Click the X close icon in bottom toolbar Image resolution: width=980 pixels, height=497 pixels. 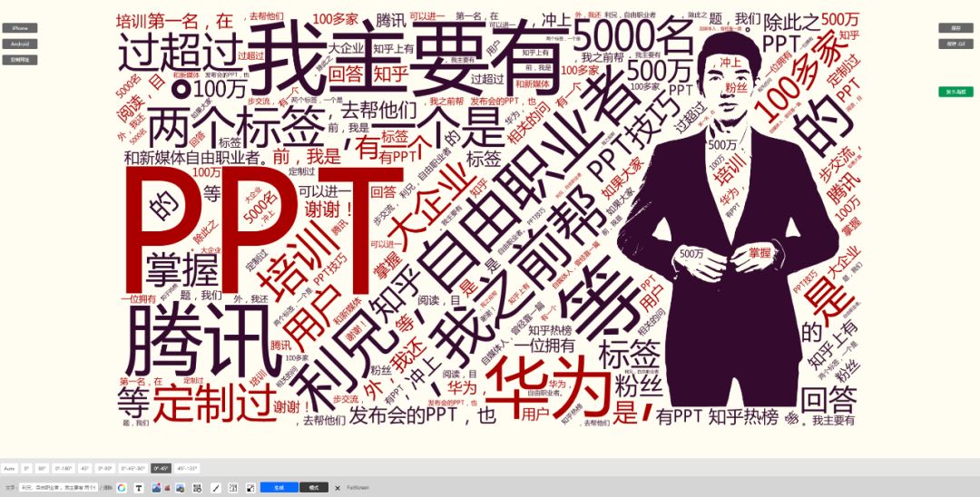(338, 488)
